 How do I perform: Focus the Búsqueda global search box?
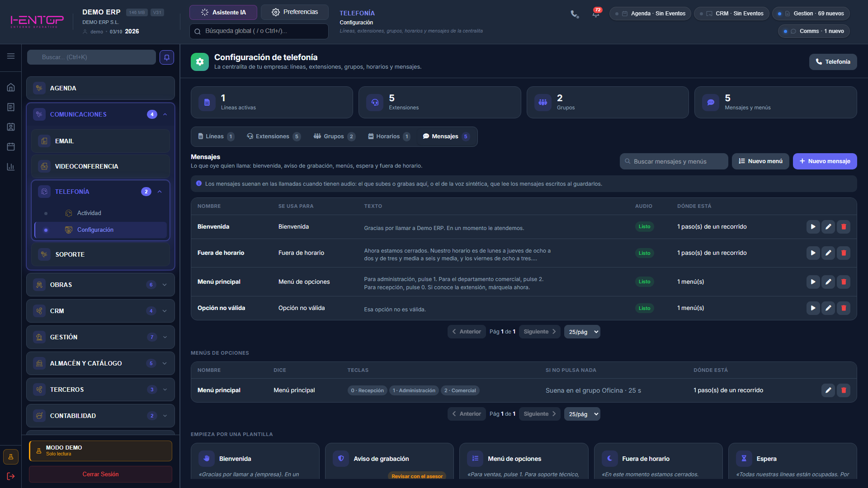[259, 31]
